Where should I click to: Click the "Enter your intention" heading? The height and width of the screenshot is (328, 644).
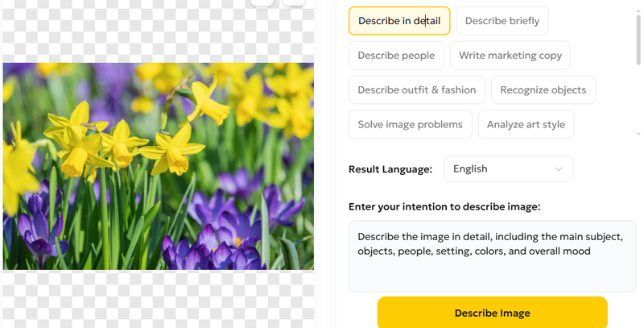444,207
